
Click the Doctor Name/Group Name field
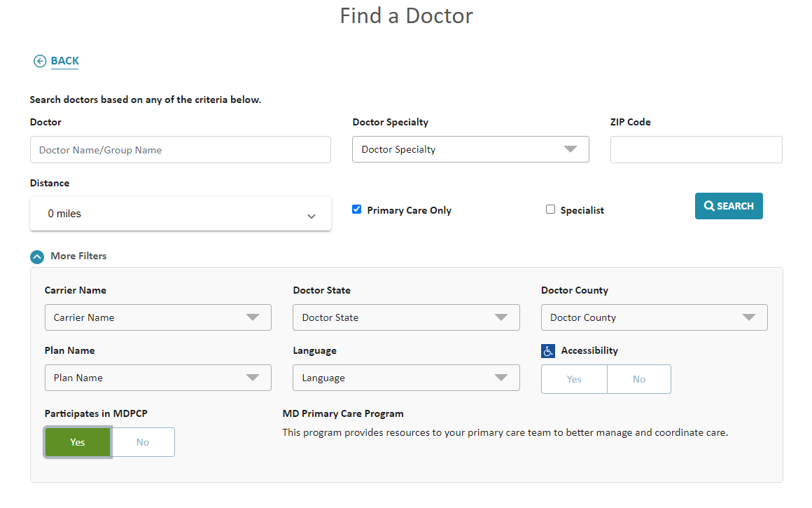click(180, 150)
